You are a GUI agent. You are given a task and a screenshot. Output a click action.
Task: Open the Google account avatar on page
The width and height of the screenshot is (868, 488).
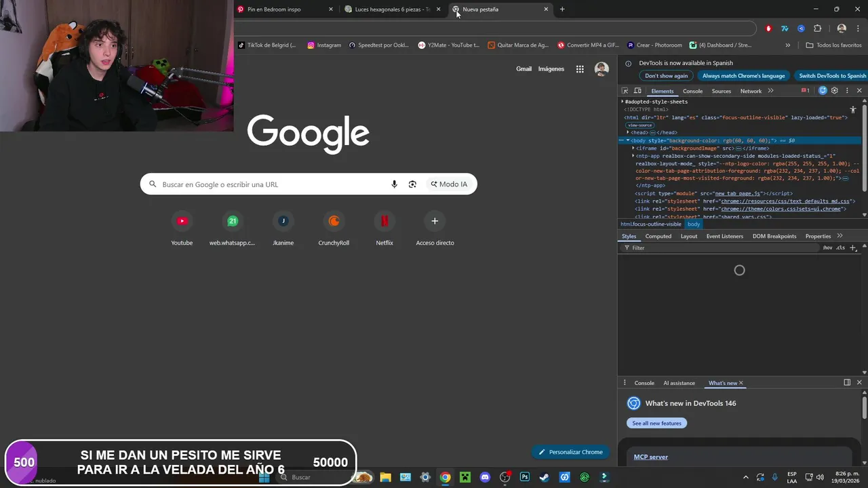point(601,69)
